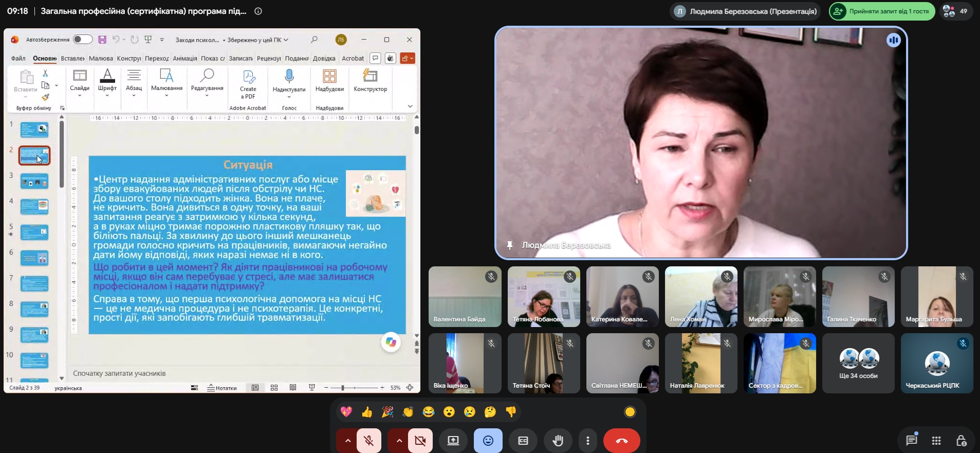
Task: Open meeting chat icon
Action: point(912,440)
